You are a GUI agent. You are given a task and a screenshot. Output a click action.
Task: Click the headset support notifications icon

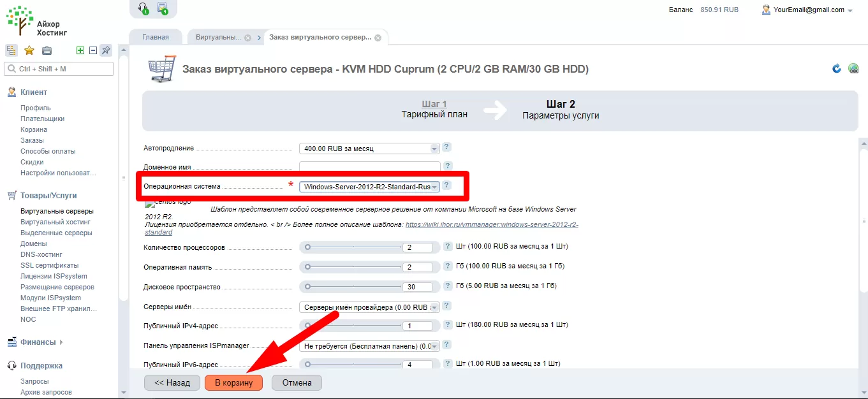(143, 8)
